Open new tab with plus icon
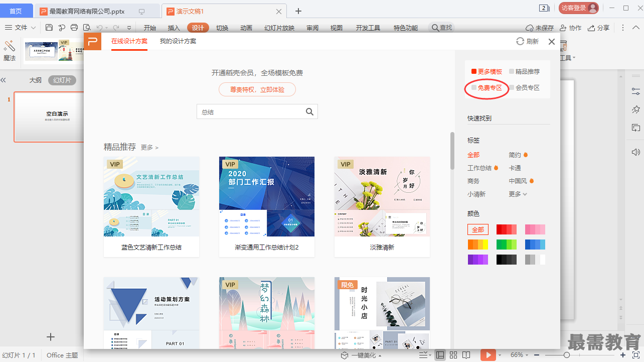 tap(298, 11)
